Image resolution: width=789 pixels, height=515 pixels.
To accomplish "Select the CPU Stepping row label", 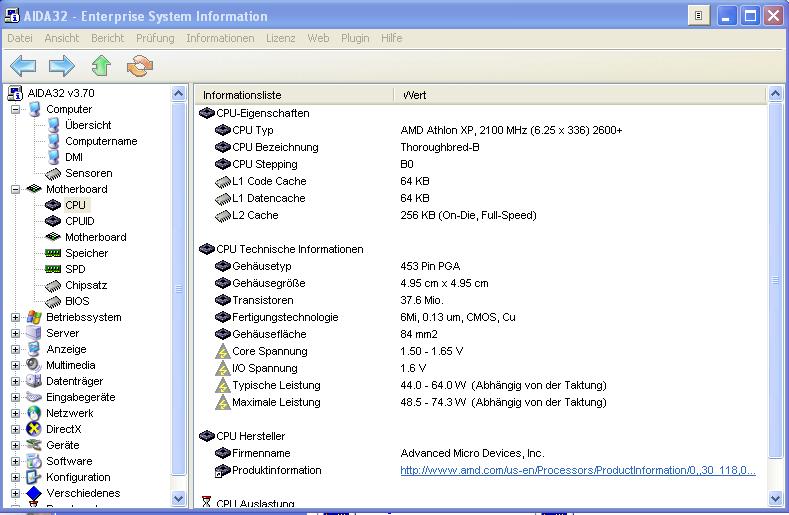I will pyautogui.click(x=265, y=165).
